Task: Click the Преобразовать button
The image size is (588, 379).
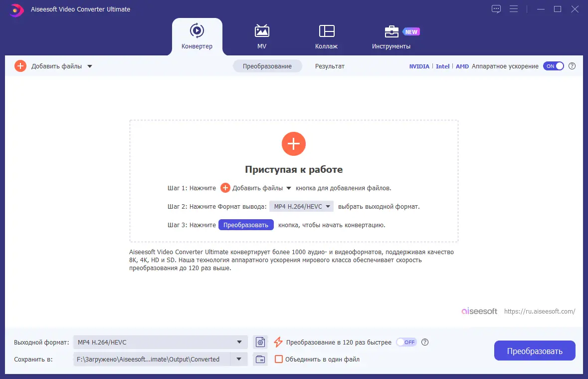Action: point(534,351)
